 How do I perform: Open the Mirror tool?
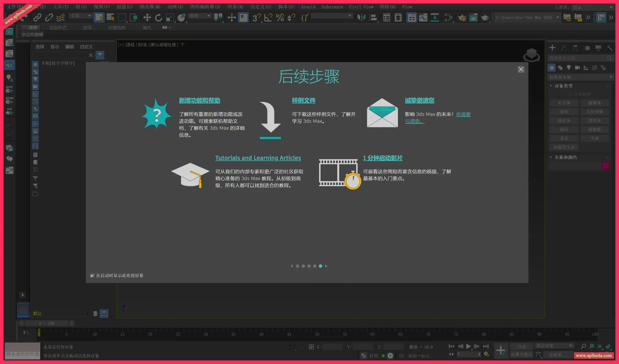[361, 17]
